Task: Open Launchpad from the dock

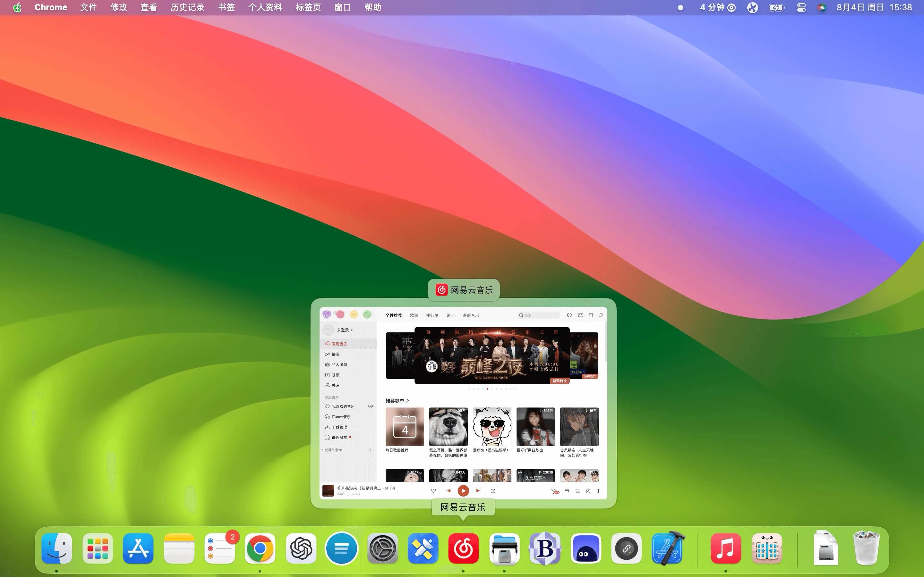Action: click(97, 548)
